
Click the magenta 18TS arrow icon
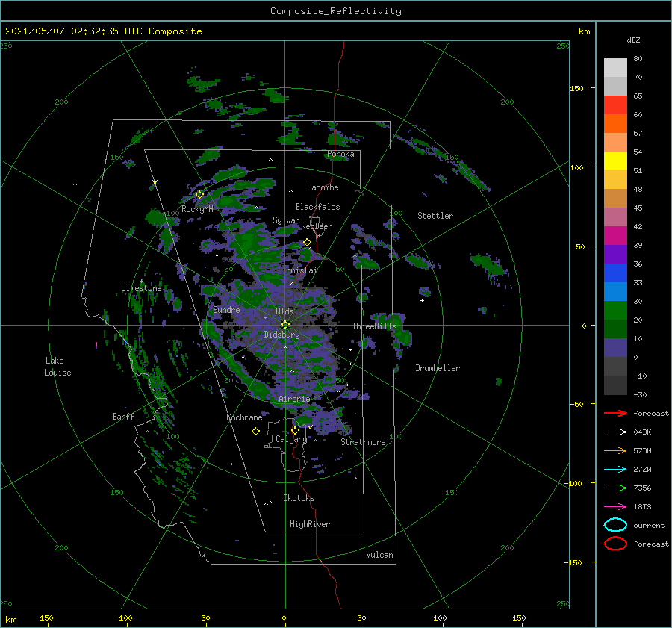click(615, 507)
